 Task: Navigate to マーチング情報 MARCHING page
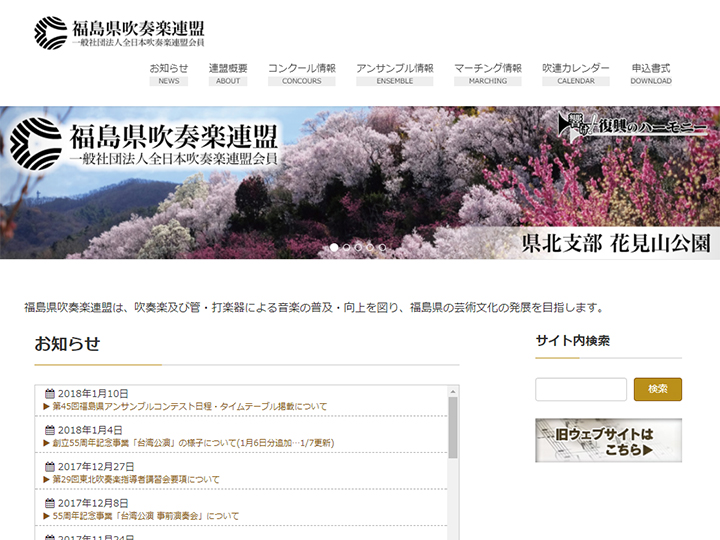(488, 74)
